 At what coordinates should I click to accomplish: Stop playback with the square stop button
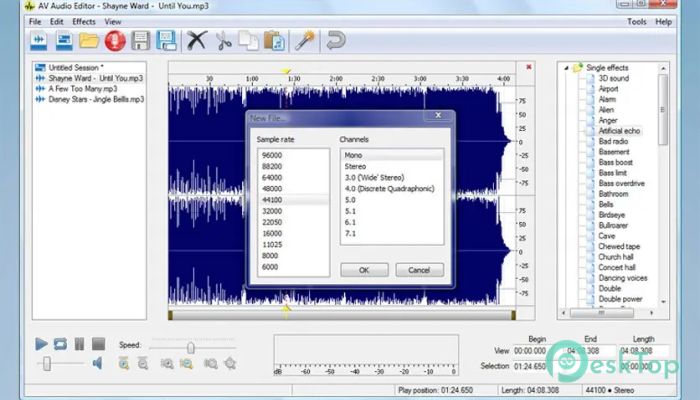pos(98,344)
